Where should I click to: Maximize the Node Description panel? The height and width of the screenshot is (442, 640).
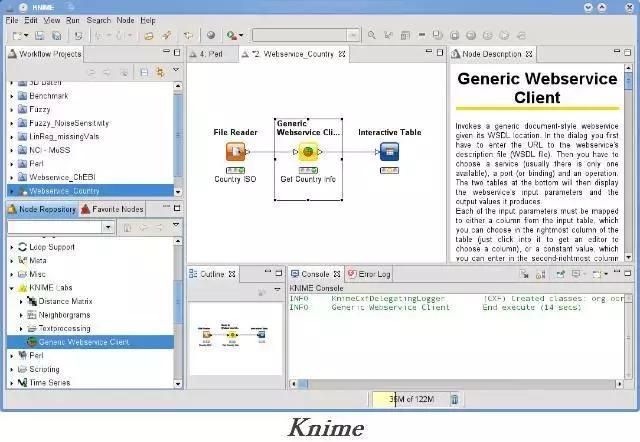tap(627, 52)
